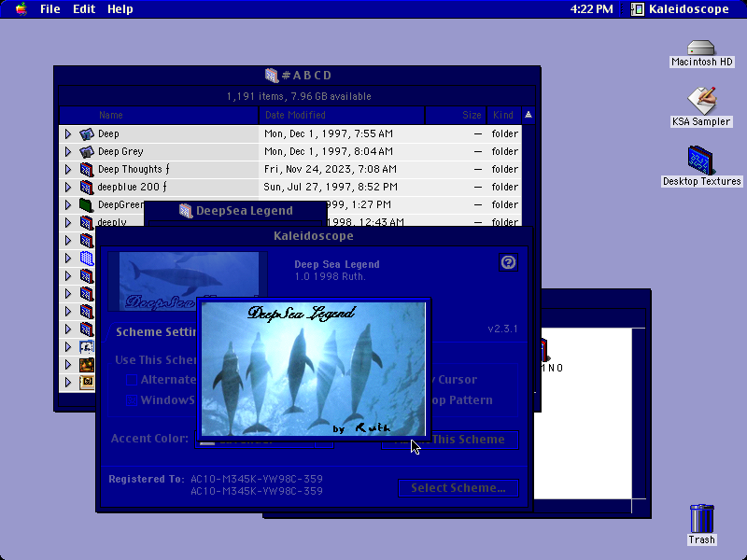The image size is (747, 560).
Task: Expand the deeply folder triangle
Action: (68, 222)
